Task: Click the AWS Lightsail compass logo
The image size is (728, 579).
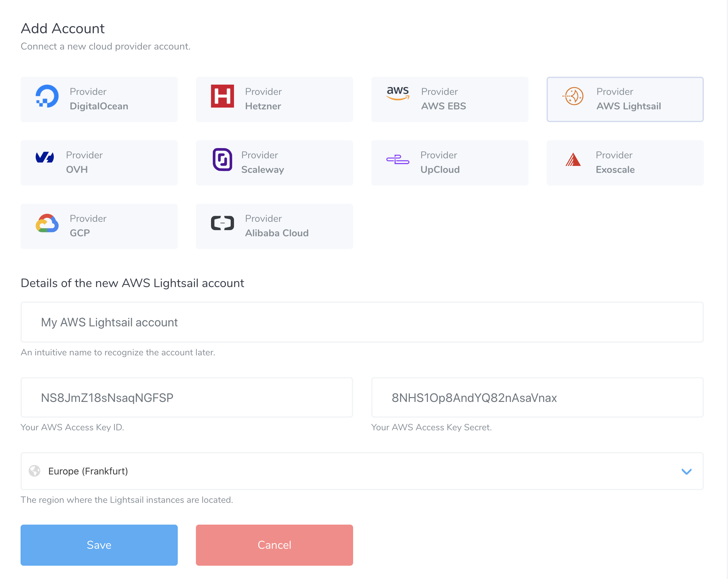Action: [573, 96]
